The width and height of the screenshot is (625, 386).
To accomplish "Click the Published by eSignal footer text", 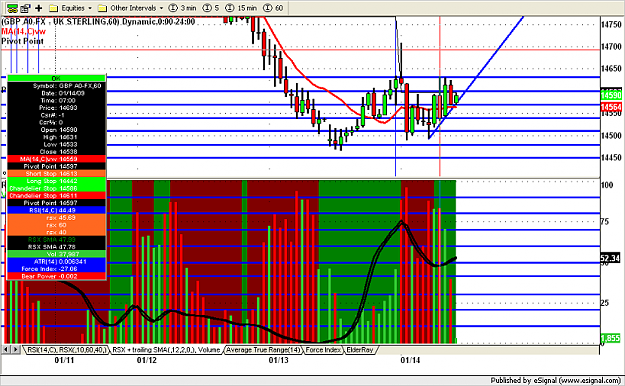I will pyautogui.click(x=556, y=380).
